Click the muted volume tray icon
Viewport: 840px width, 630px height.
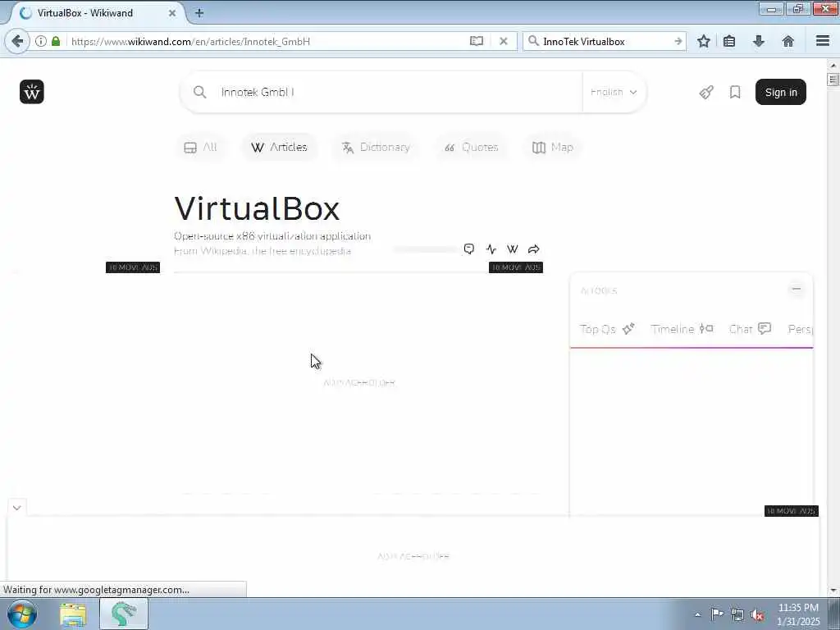click(x=757, y=614)
